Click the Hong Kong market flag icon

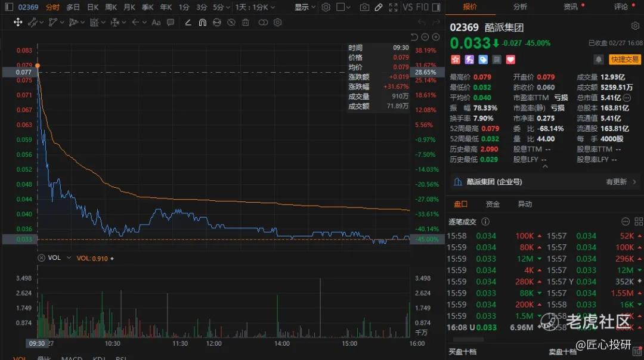click(455, 60)
